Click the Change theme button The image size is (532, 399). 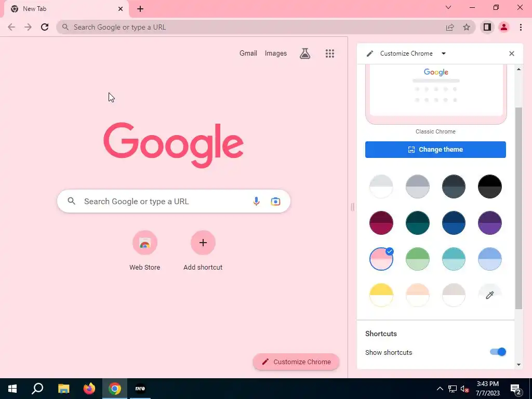click(435, 150)
